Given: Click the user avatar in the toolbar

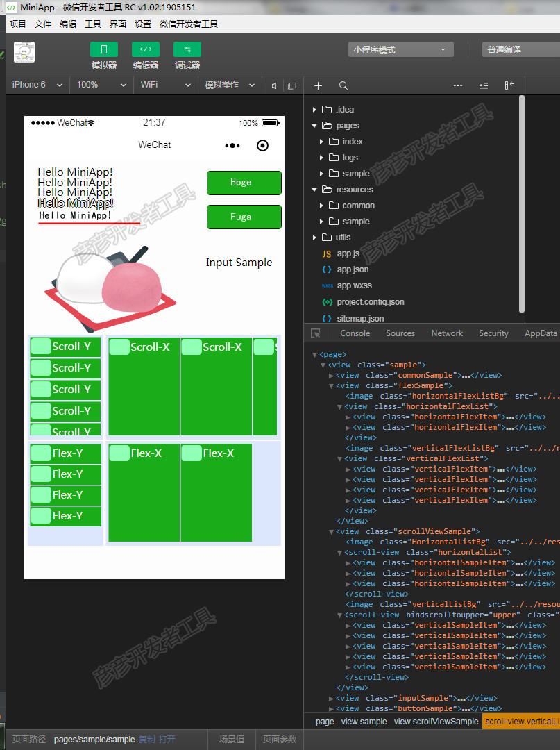Looking at the screenshot, I should [24, 52].
